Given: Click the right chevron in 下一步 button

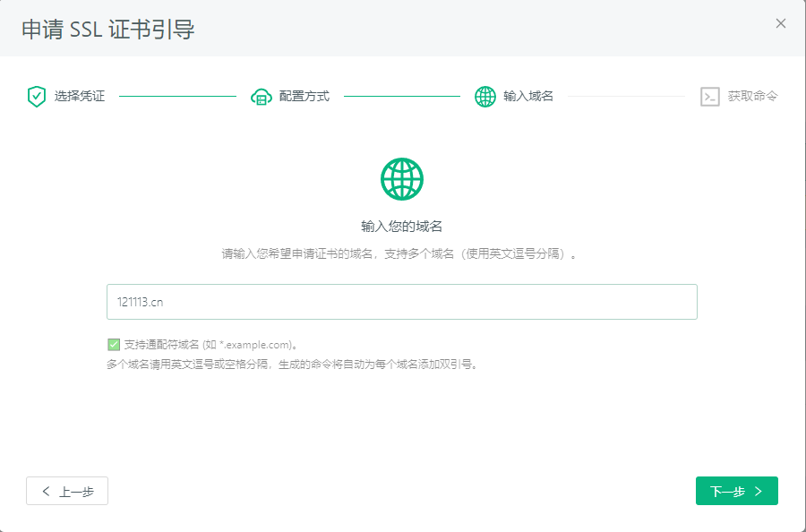Looking at the screenshot, I should coord(759,491).
